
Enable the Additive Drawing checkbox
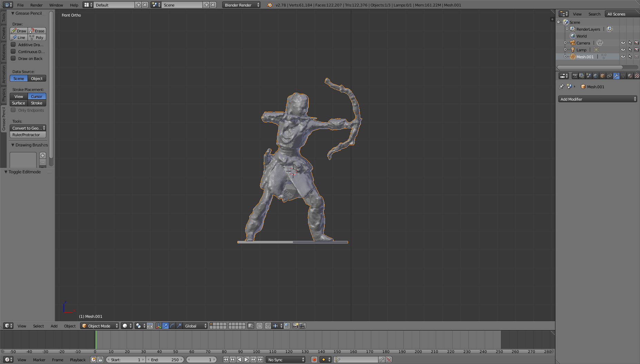click(x=13, y=44)
